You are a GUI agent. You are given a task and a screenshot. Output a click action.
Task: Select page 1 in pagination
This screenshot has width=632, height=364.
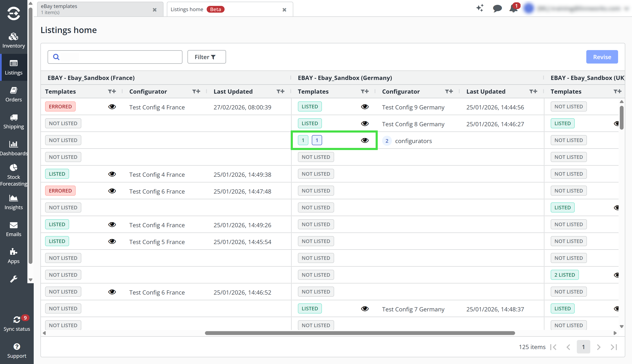coord(583,347)
